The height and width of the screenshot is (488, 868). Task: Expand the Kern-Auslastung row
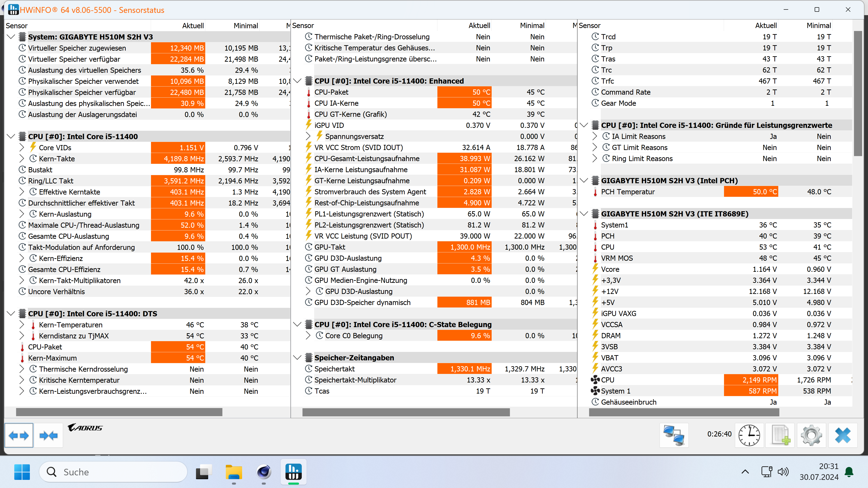pyautogui.click(x=22, y=214)
